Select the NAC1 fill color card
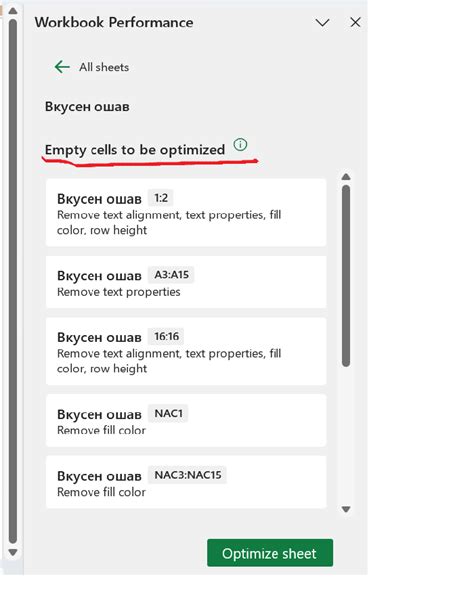Image resolution: width=474 pixels, height=612 pixels. (x=186, y=421)
